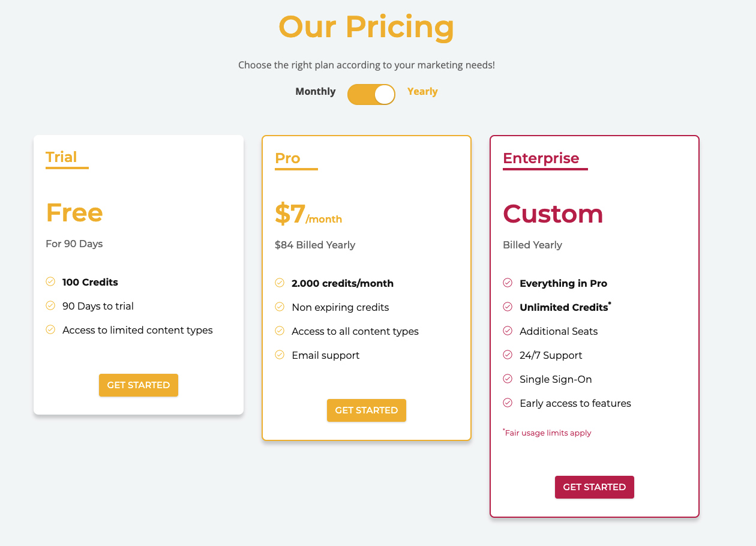The image size is (756, 546).
Task: Click checkmark icon beside Early access to features
Action: point(508,403)
